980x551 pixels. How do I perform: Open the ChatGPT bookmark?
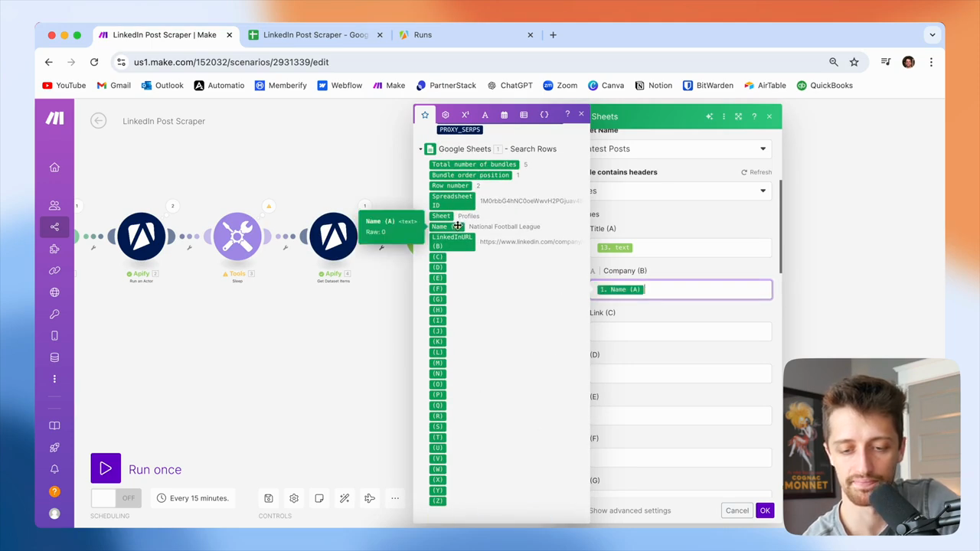click(x=510, y=86)
